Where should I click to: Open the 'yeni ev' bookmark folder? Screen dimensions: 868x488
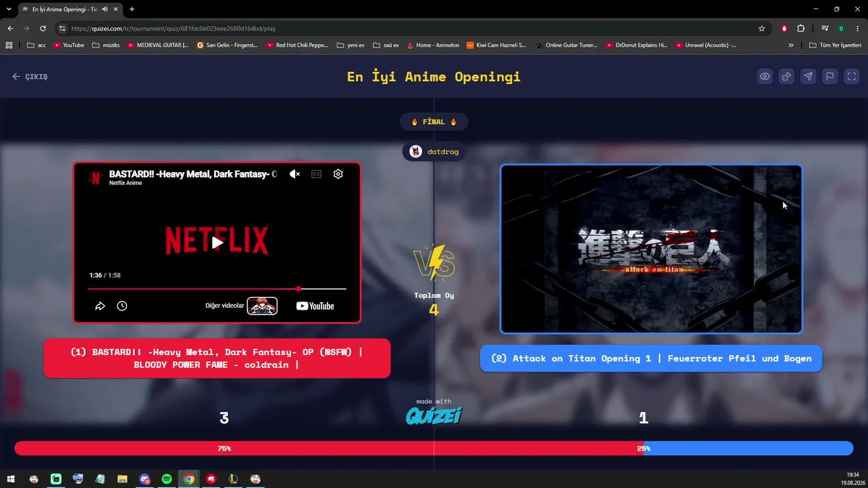351,45
